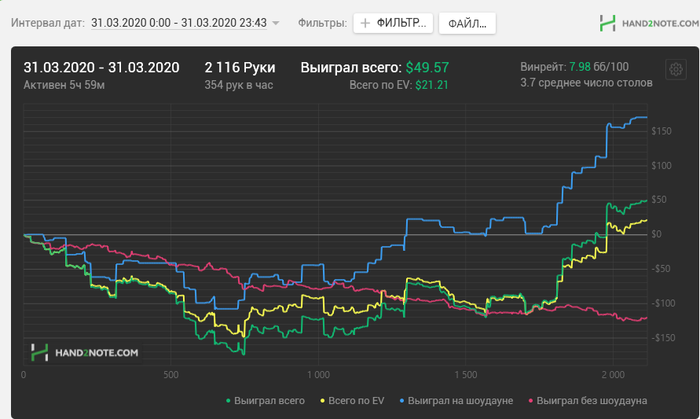The image size is (700, 419).
Task: Toggle the 'Выиграл без шоудауна' legend series
Action: [588, 401]
